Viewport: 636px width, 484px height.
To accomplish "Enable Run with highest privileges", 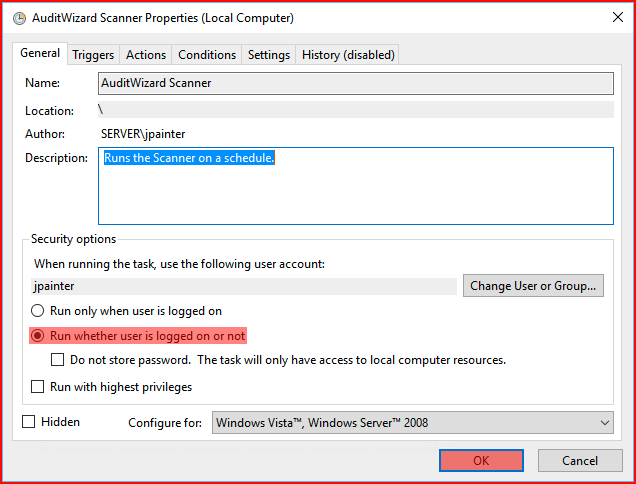I will [x=37, y=387].
